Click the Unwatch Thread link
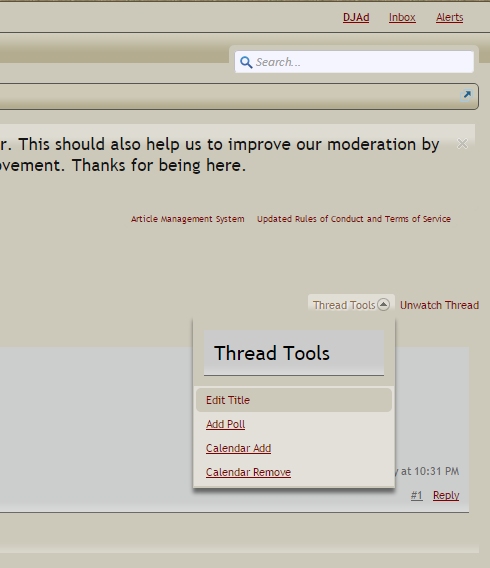490x568 pixels. click(x=439, y=305)
